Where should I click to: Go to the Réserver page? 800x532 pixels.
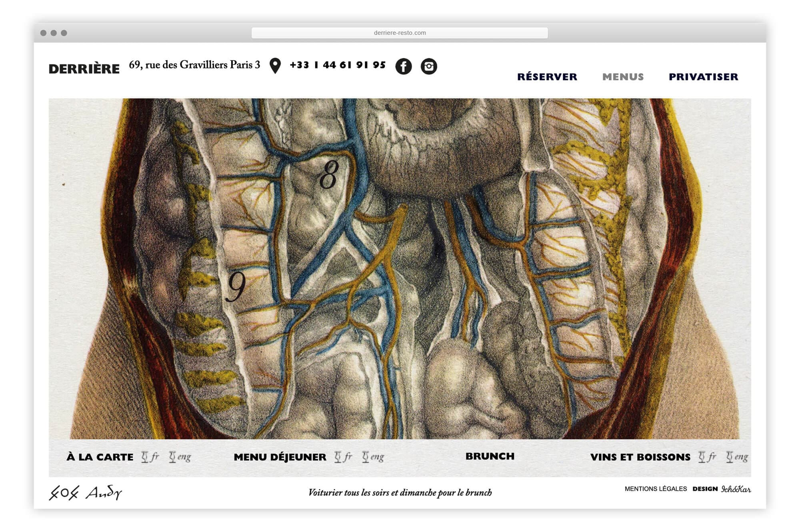point(547,77)
